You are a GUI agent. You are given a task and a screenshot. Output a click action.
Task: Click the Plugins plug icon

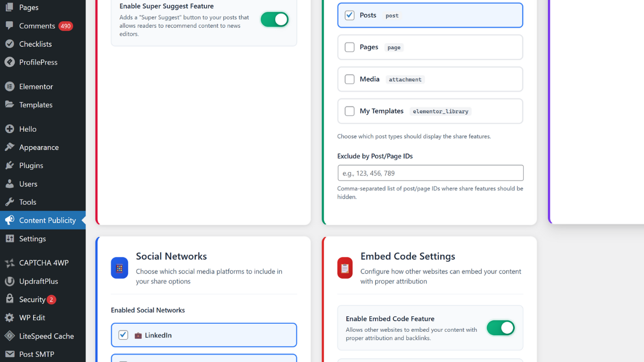(10, 165)
